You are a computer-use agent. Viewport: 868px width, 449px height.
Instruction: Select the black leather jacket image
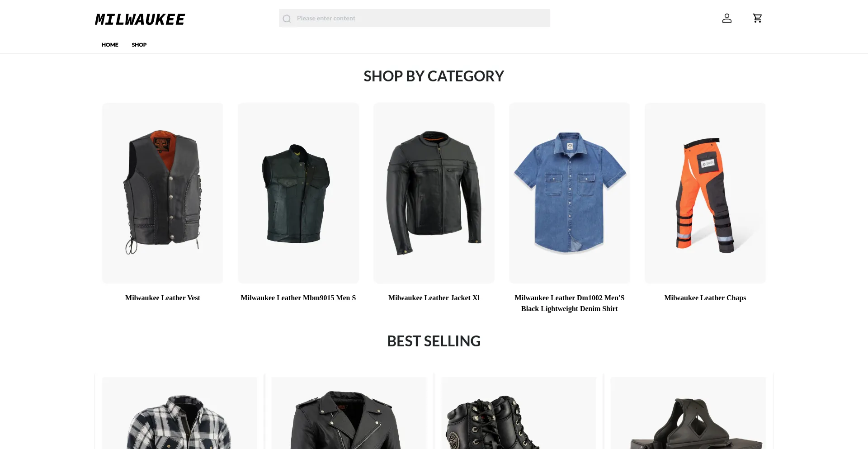[434, 193]
